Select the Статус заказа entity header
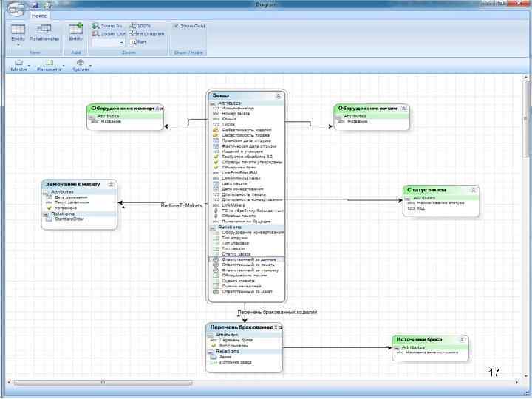 click(x=441, y=190)
